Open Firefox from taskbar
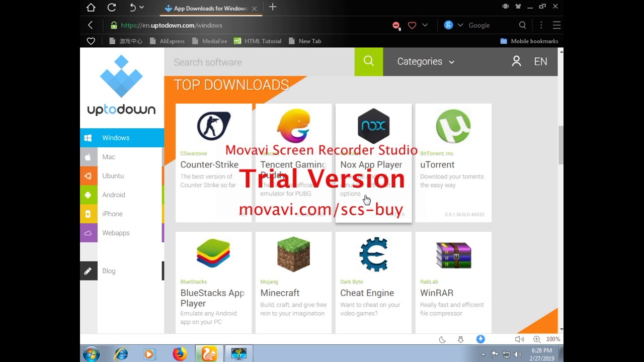This screenshot has width=644, height=362. pyautogui.click(x=180, y=354)
